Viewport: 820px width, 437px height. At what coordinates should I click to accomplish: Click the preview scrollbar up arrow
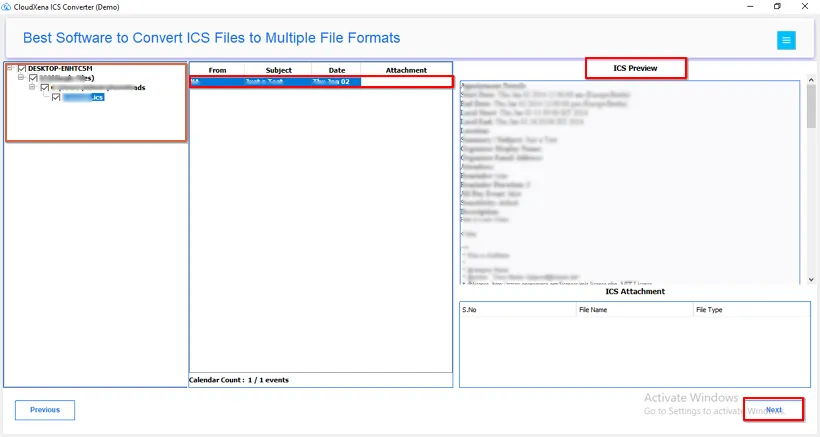(811, 80)
